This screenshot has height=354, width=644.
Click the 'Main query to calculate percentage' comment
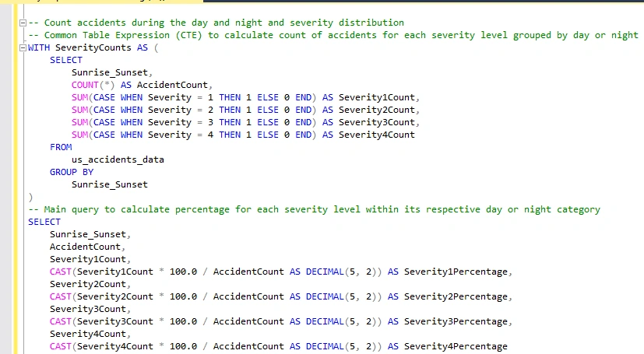[x=314, y=209]
